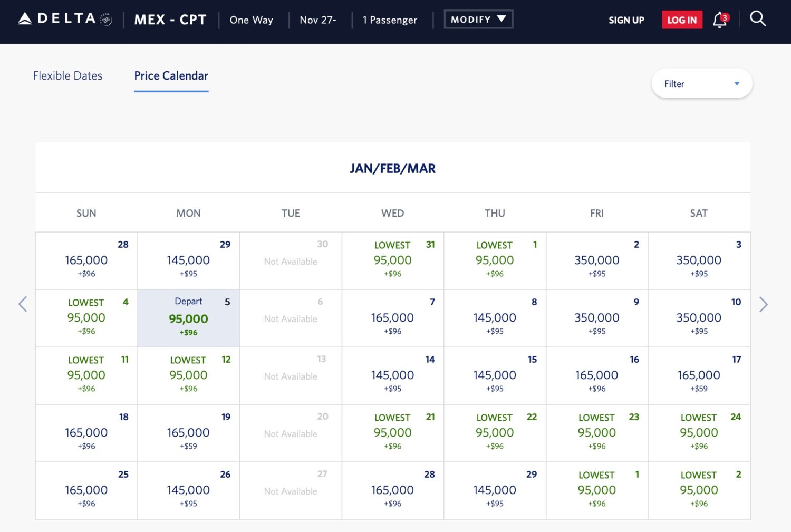Advance calendar with right arrow

coord(763,304)
